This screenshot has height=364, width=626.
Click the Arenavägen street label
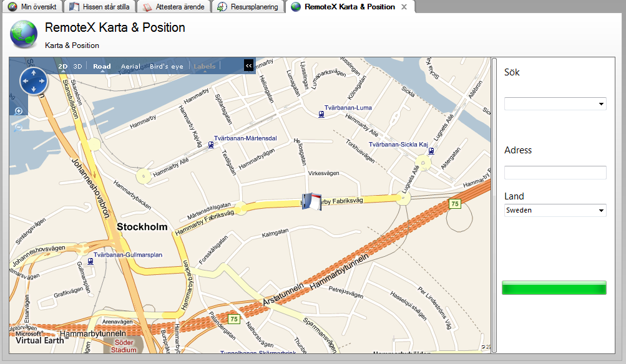(117, 322)
